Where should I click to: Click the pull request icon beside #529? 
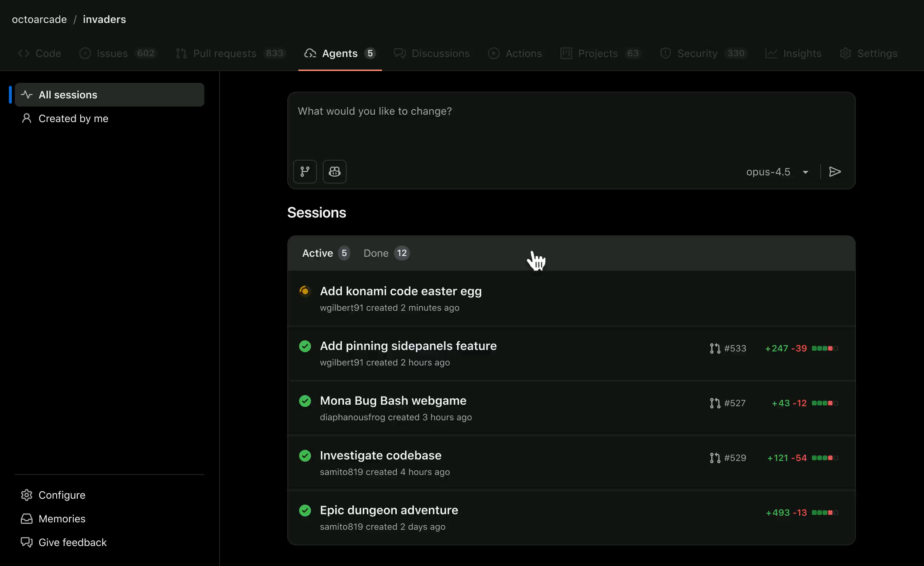pyautogui.click(x=715, y=458)
